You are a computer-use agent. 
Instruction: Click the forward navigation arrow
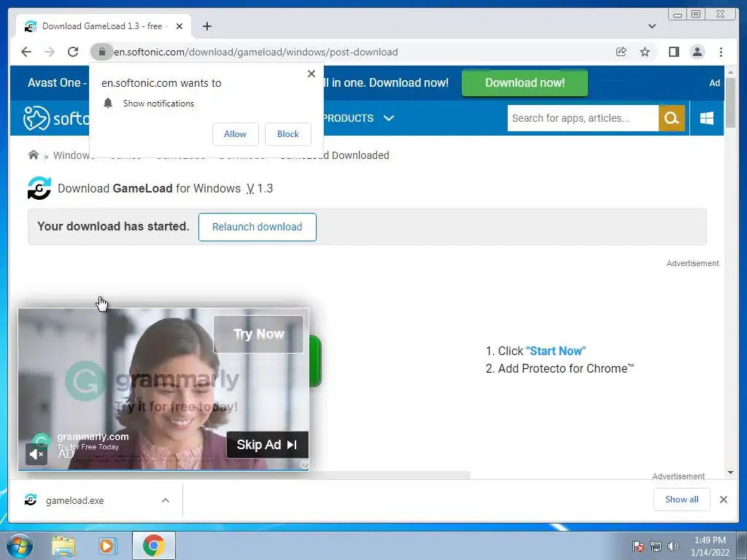[50, 52]
